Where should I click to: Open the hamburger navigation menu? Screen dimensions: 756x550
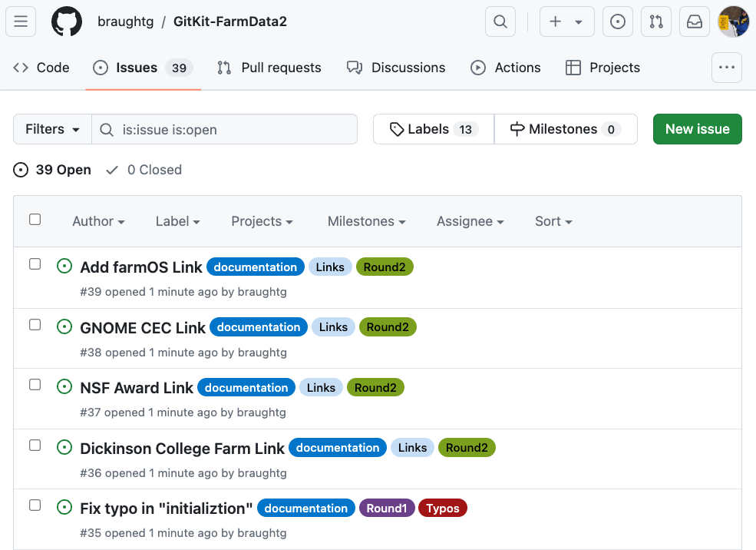tap(21, 22)
